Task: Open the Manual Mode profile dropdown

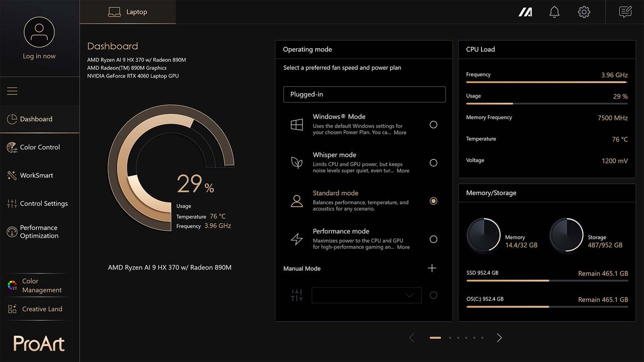Action: click(366, 295)
